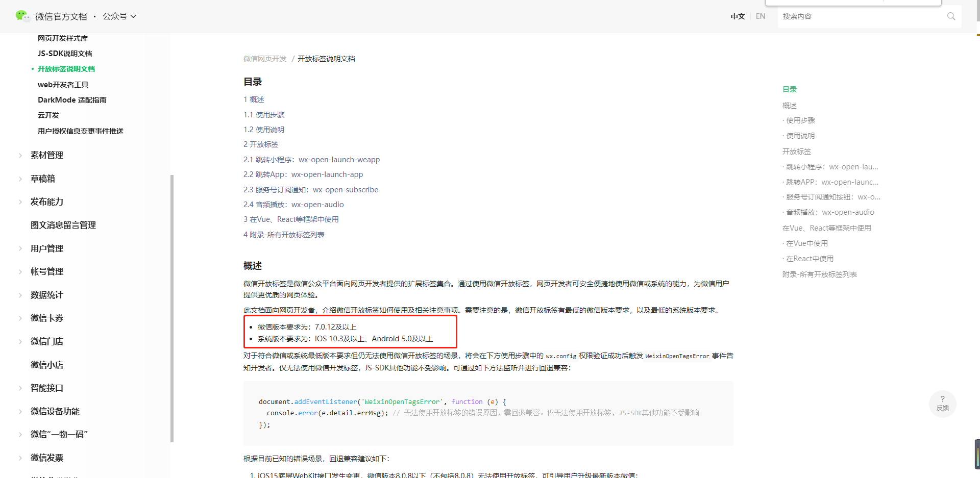Open 2.4 wx-open-audio contents link
This screenshot has height=478, width=980.
tap(293, 205)
